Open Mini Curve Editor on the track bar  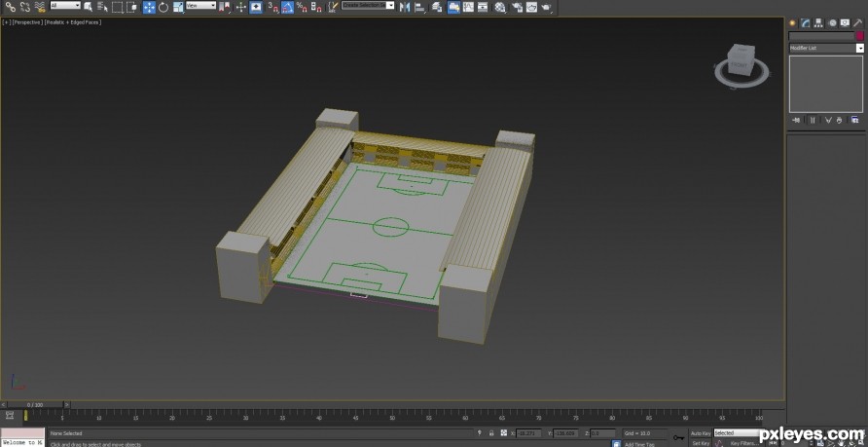click(x=10, y=415)
